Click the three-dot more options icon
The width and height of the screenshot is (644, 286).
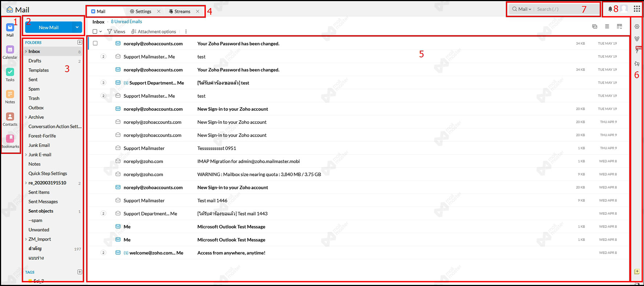[186, 32]
